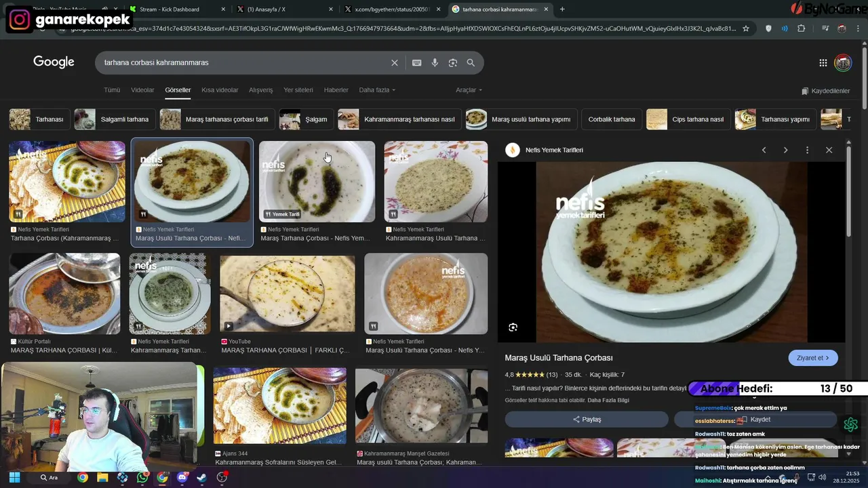Open Chrome extensions puzzle menu

[x=802, y=28]
